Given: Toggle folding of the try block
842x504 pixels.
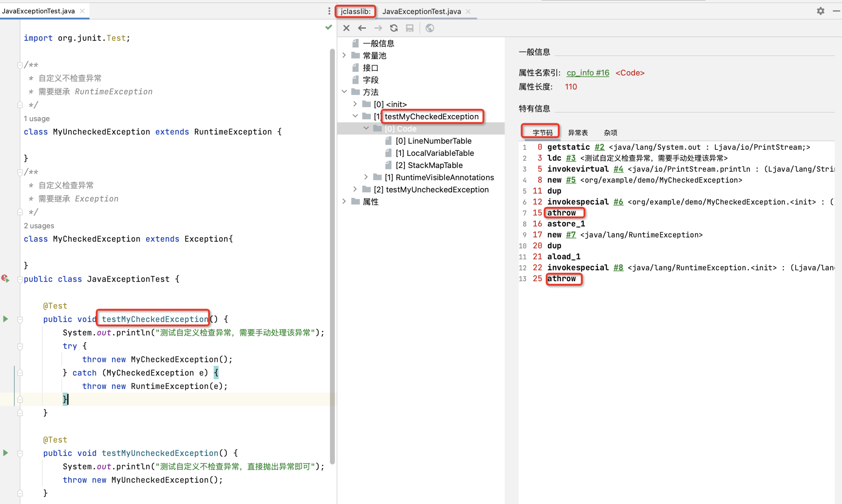Looking at the screenshot, I should click(x=20, y=347).
